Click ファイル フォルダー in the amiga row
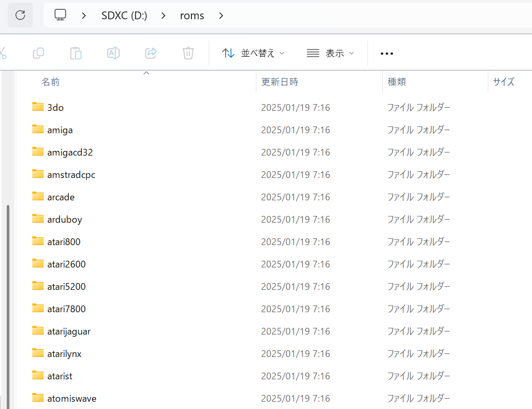Image resolution: width=532 pixels, height=409 pixels. [x=419, y=130]
